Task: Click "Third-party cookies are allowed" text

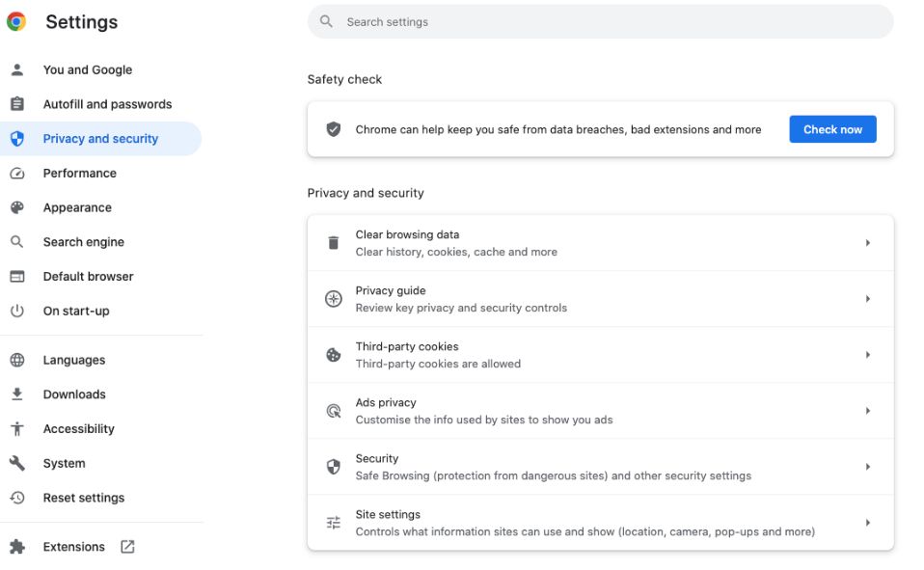Action: pyautogui.click(x=438, y=364)
